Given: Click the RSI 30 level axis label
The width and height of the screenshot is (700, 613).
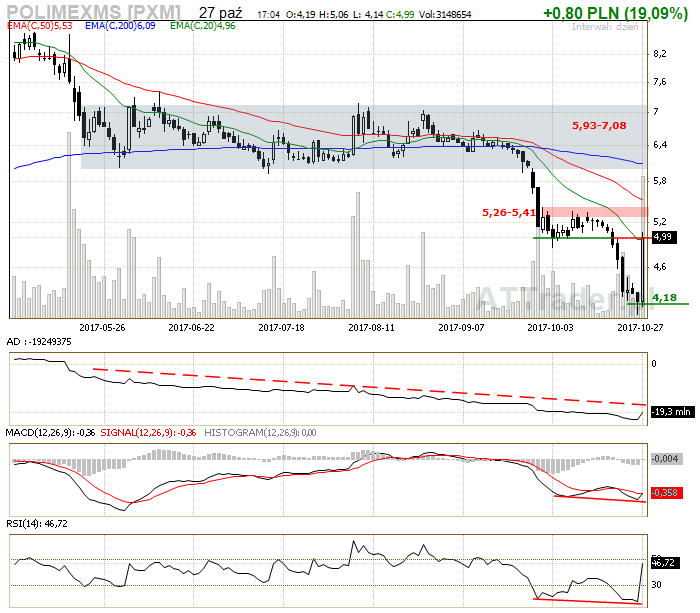Looking at the screenshot, I should pyautogui.click(x=656, y=585).
